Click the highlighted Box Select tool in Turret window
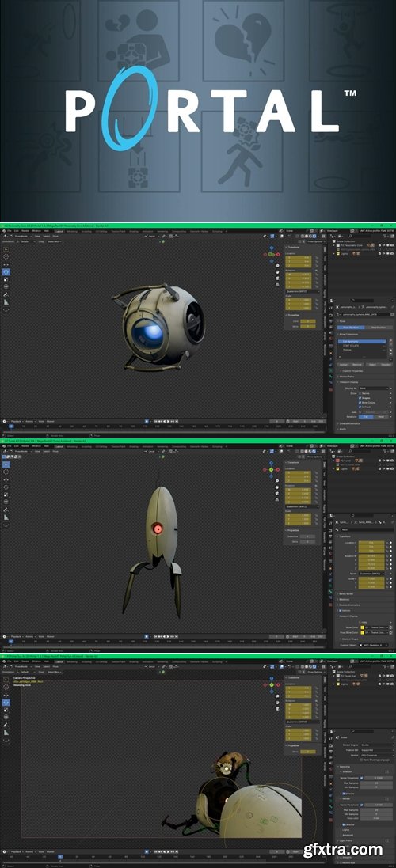This screenshot has height=868, width=396. (x=6, y=464)
